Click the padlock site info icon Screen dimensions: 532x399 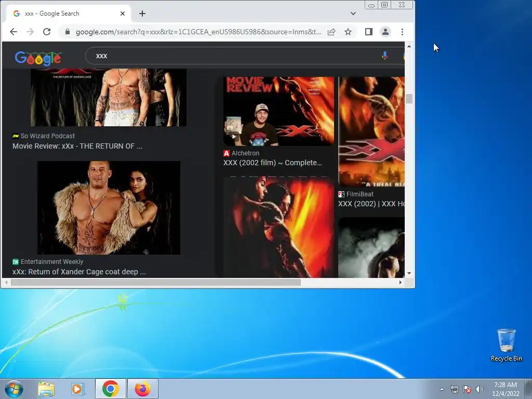(x=68, y=32)
